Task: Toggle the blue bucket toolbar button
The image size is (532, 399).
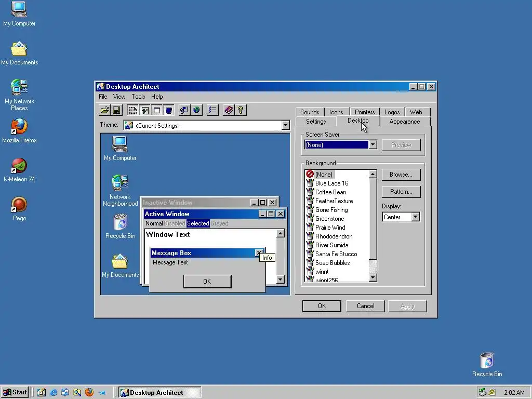Action: (x=169, y=110)
